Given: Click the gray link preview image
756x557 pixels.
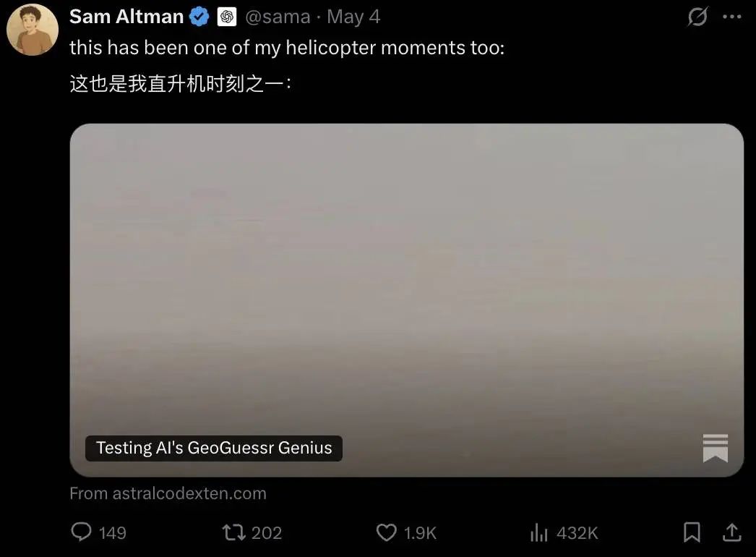Looking at the screenshot, I should (406, 299).
